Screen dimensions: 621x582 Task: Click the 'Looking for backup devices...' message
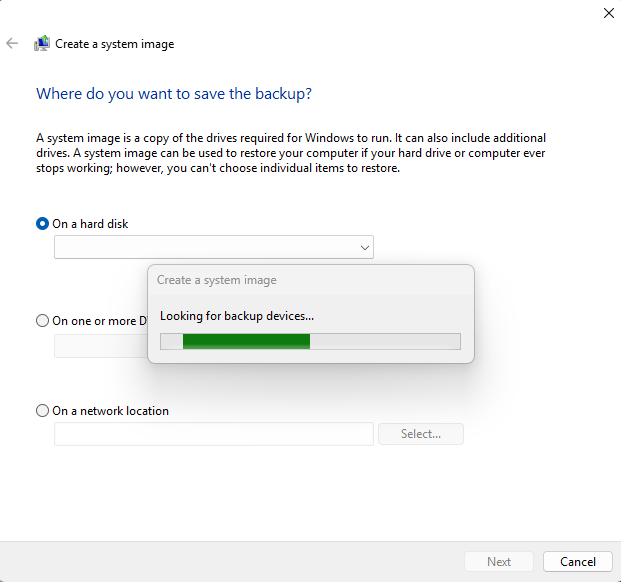[x=237, y=316]
